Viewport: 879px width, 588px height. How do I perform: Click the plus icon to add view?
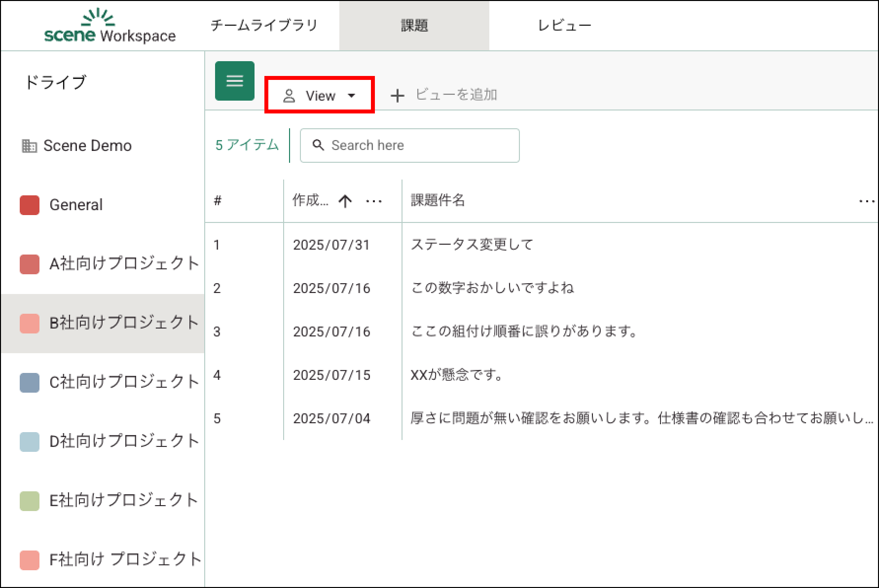point(397,96)
